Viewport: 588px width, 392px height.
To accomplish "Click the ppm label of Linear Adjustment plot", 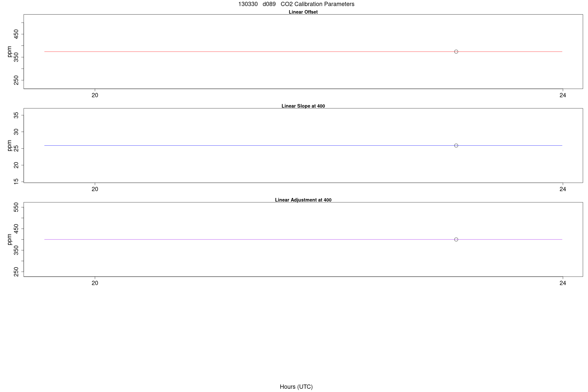I will 9,239.
